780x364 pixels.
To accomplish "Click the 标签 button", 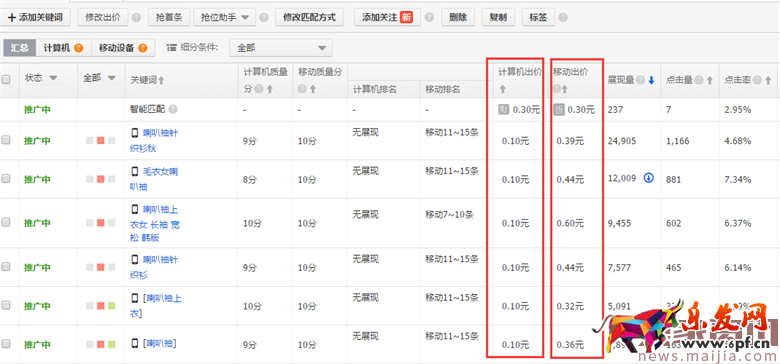I will [x=538, y=18].
